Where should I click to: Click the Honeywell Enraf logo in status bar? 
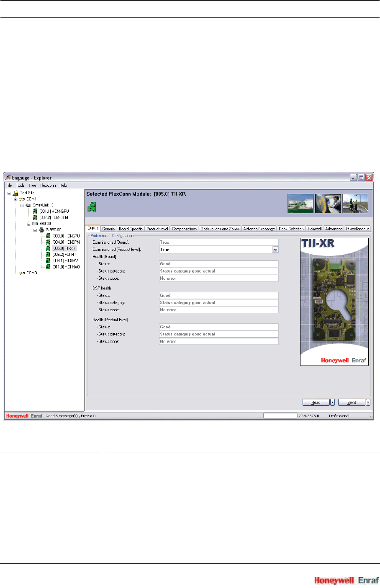[24, 416]
